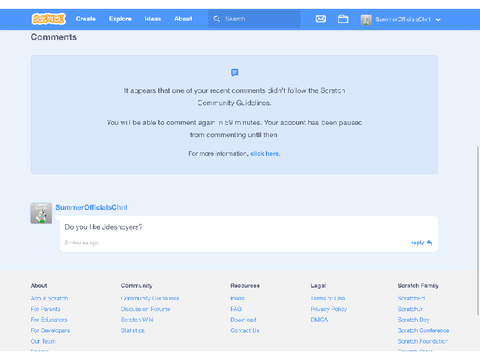Click the commenter's profile picture beside the comment

coord(41,213)
